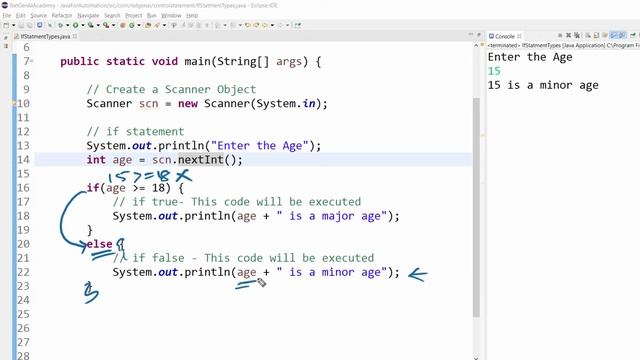Click the Save toolbar icon

point(21,25)
